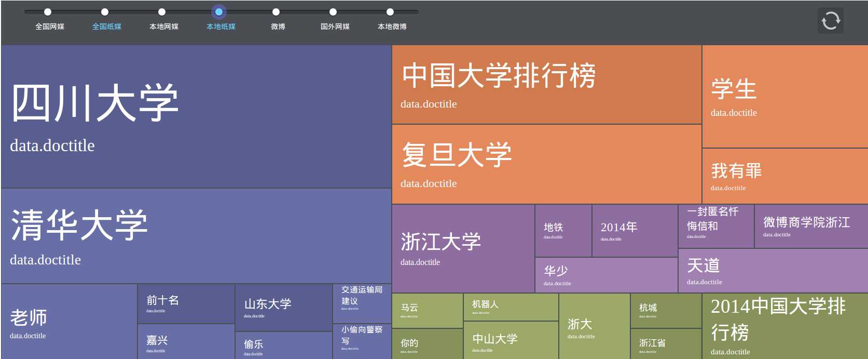The width and height of the screenshot is (868, 359).
Task: Select the 微博 slider point
Action: pos(276,12)
